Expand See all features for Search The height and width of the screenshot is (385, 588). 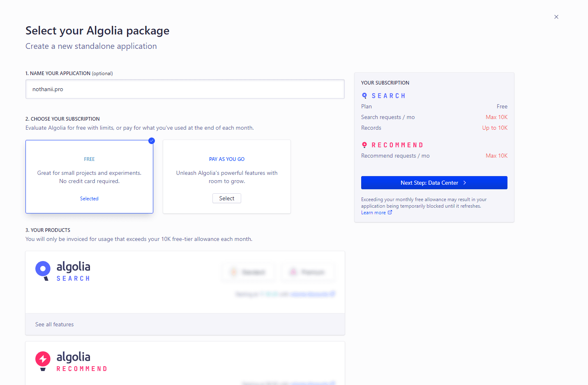[x=55, y=324]
